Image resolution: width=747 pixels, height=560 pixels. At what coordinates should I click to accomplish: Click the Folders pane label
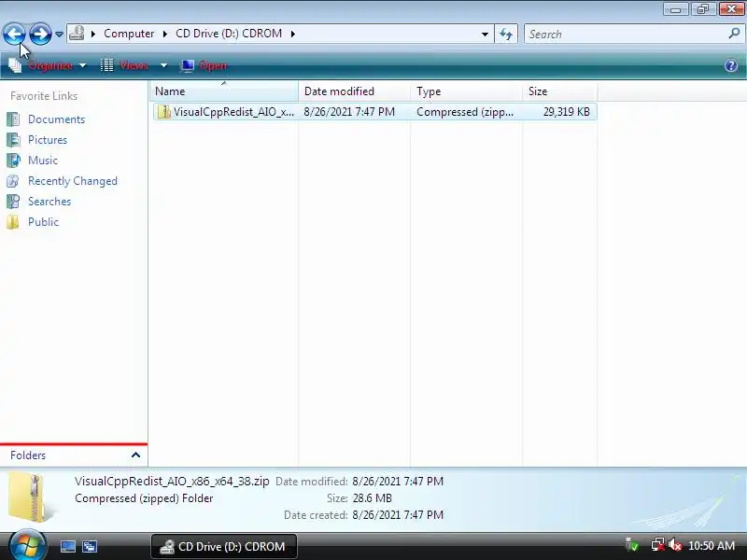point(28,455)
